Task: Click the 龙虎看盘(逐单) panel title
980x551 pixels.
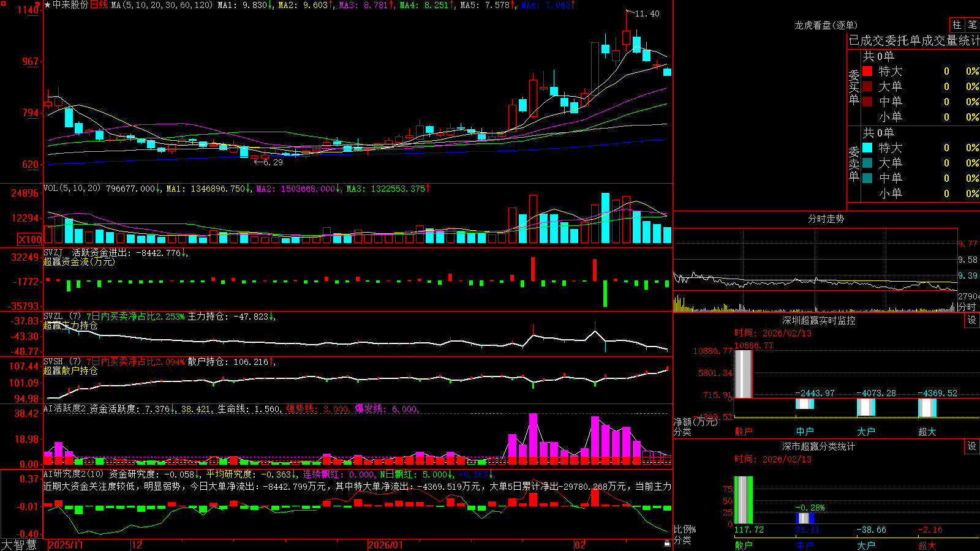Action: point(826,25)
